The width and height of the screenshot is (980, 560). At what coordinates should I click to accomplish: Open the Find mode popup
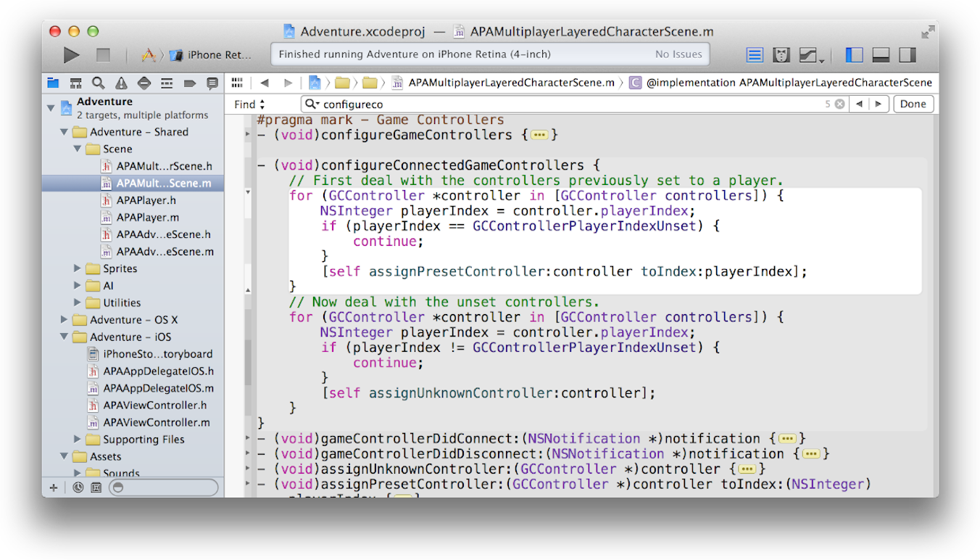click(x=249, y=104)
